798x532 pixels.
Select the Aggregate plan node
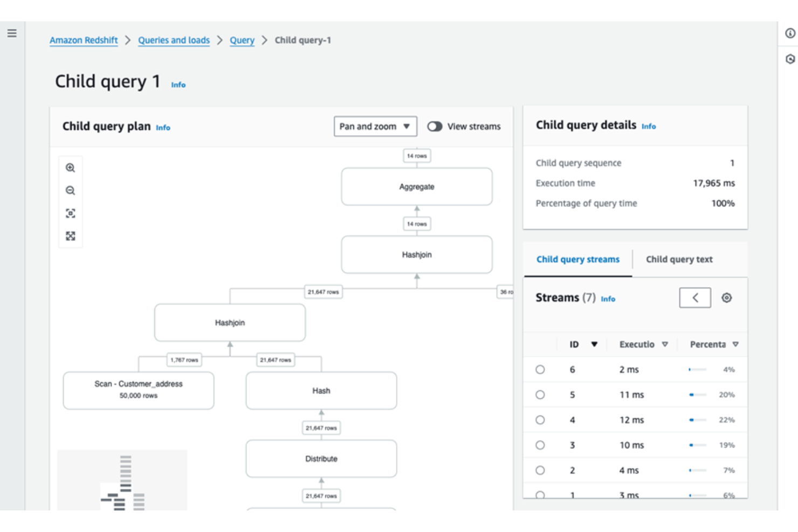tap(417, 186)
